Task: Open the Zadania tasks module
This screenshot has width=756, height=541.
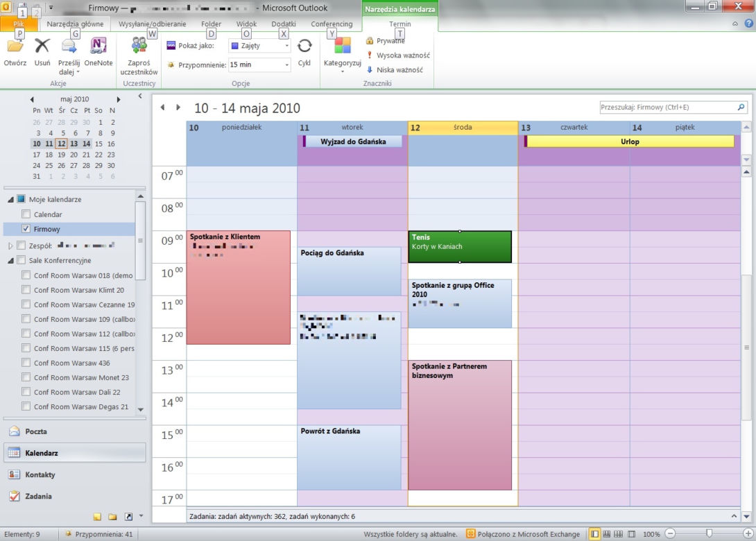Action: tap(75, 496)
